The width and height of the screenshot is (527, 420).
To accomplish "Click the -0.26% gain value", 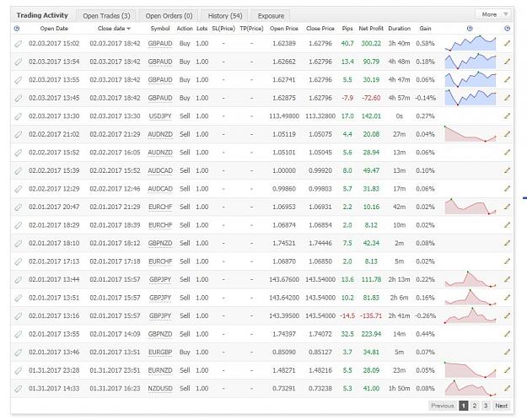I will [425, 315].
